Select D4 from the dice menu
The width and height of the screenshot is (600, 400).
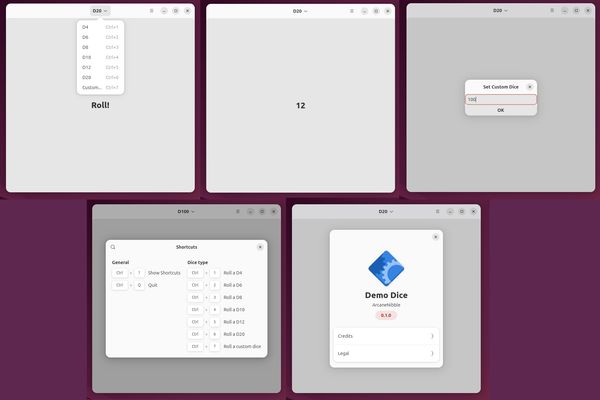[100, 27]
